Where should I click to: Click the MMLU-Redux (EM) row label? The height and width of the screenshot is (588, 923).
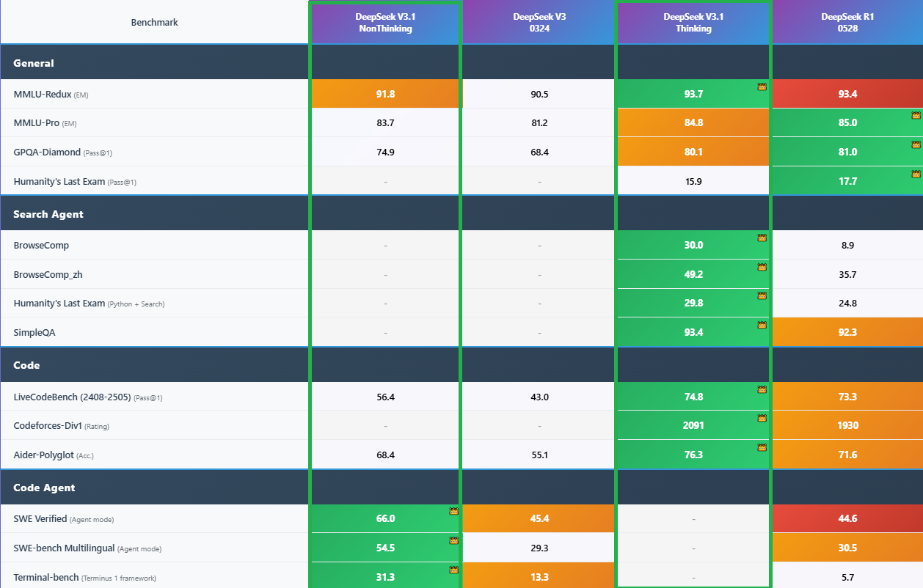(51, 94)
